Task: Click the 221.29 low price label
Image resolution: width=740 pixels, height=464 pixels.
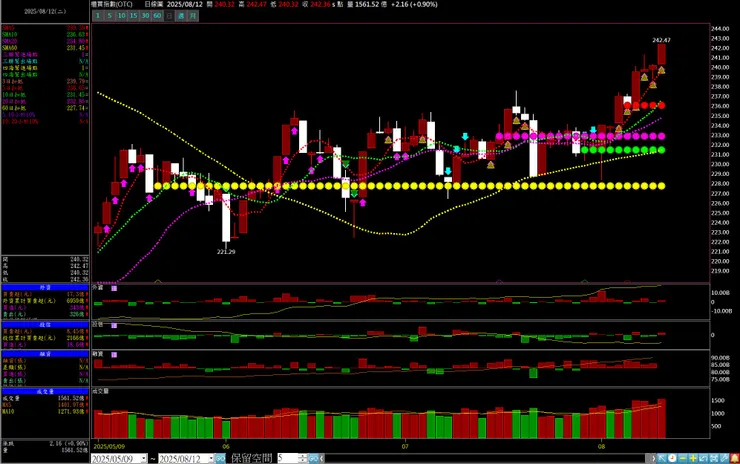Action: 226,252
